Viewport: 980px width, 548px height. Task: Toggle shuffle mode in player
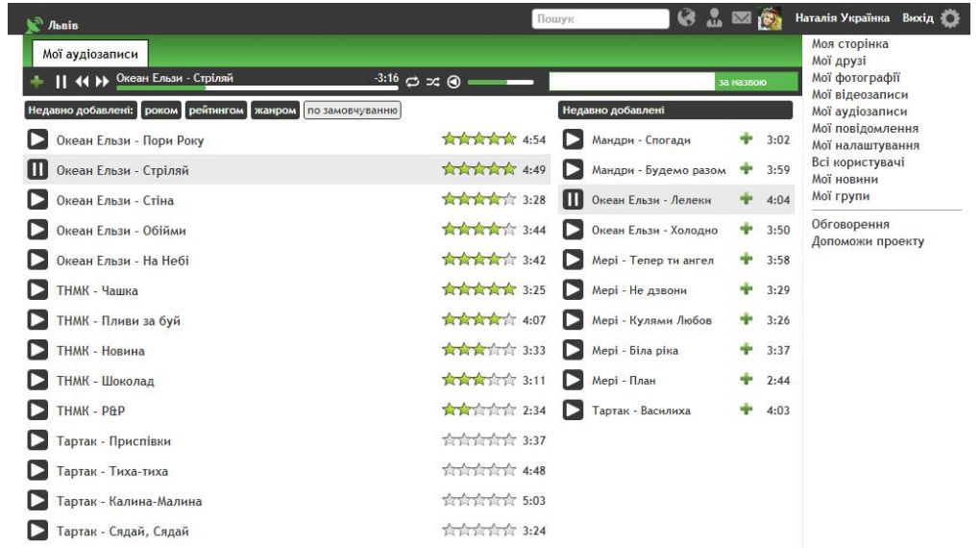[x=433, y=82]
